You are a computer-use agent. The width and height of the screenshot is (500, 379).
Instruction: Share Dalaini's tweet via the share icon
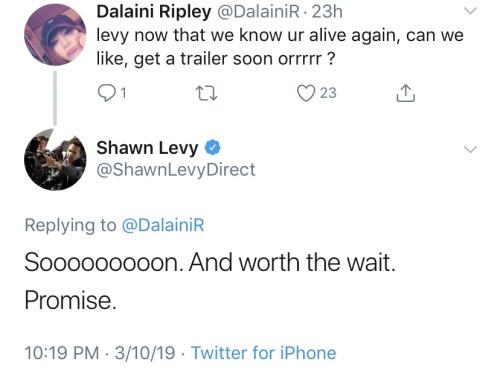(x=406, y=93)
